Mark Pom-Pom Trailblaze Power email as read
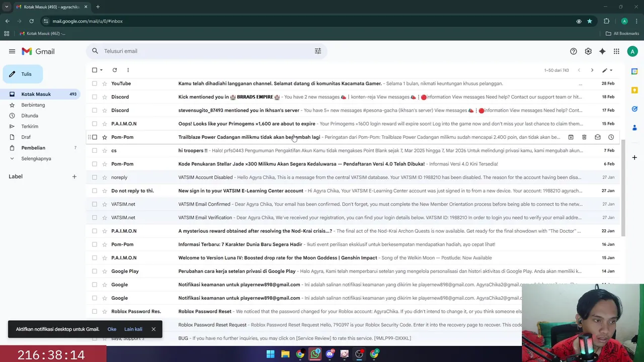 pos(598,137)
